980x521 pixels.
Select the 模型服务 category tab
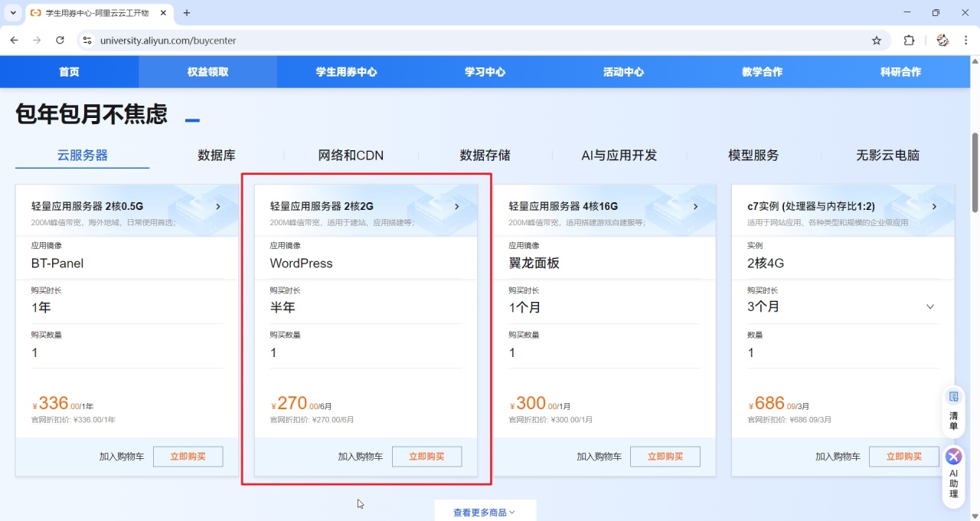click(x=753, y=155)
